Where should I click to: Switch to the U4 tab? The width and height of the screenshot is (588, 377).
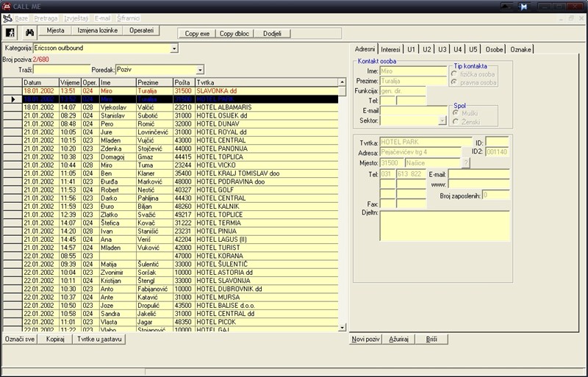tap(457, 49)
